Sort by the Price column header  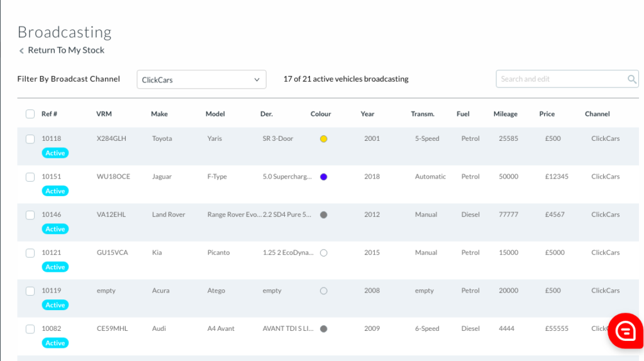(x=547, y=114)
